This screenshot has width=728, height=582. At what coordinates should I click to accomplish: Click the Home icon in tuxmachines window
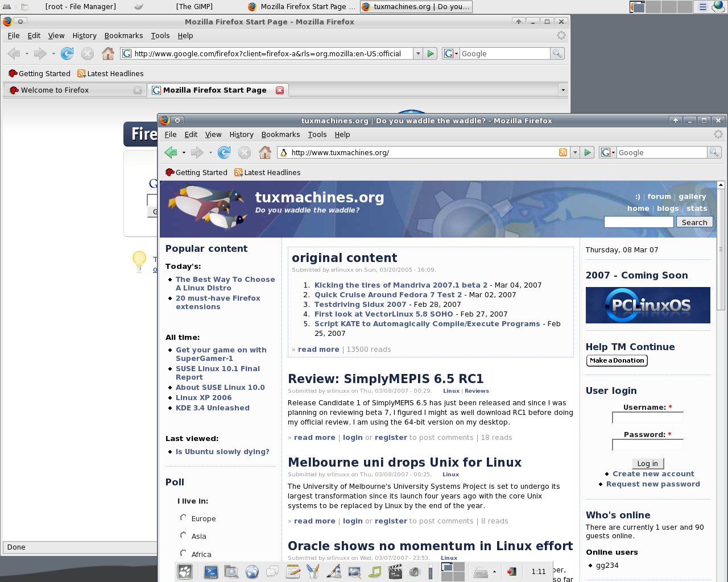[265, 152]
